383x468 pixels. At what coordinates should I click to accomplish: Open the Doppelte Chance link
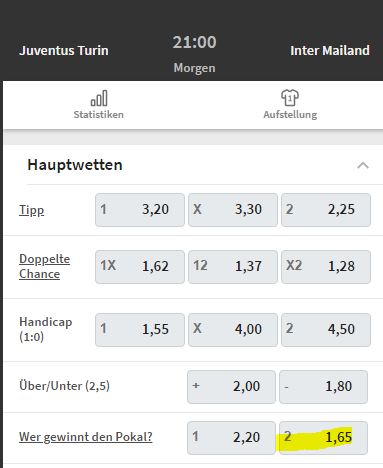pyautogui.click(x=44, y=266)
